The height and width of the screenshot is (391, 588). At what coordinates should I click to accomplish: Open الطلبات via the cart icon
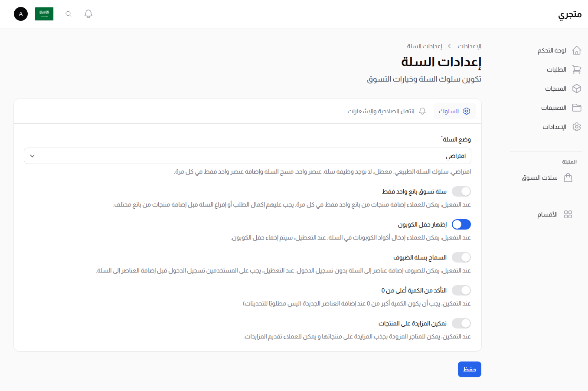(577, 69)
